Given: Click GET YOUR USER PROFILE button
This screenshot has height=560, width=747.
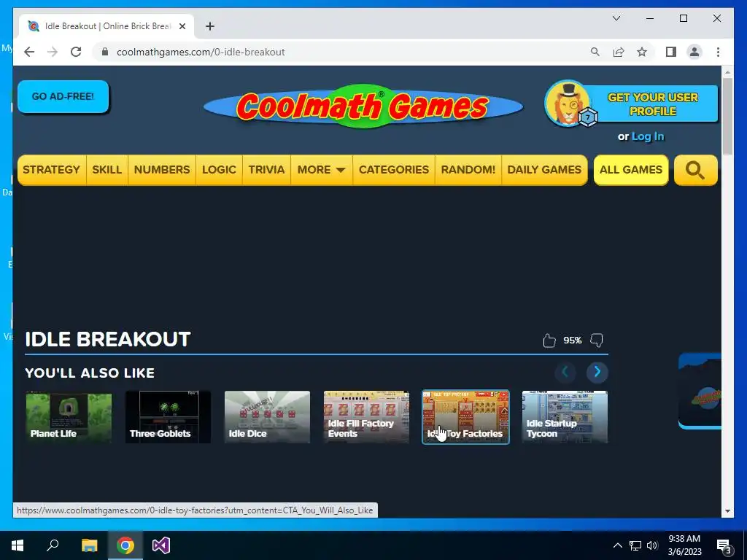Looking at the screenshot, I should point(653,104).
